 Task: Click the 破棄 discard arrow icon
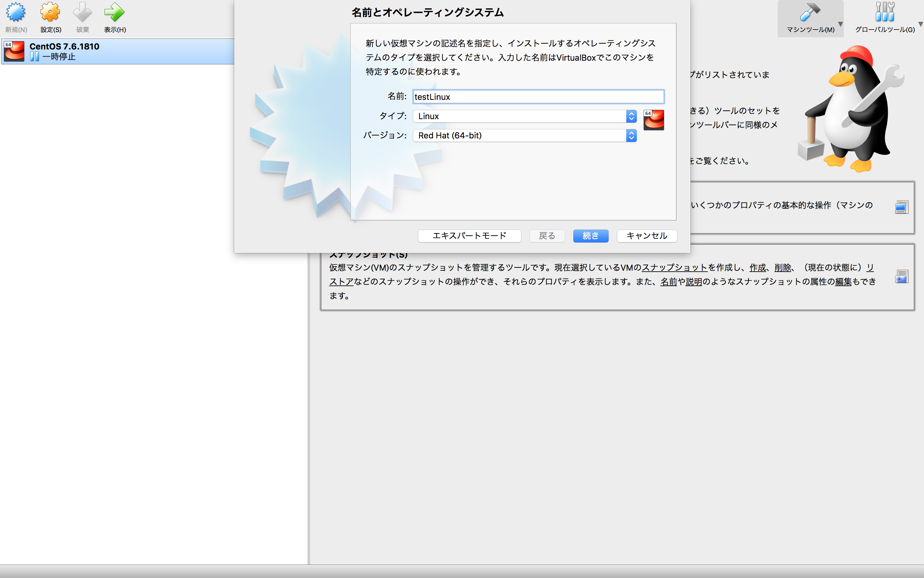point(82,13)
